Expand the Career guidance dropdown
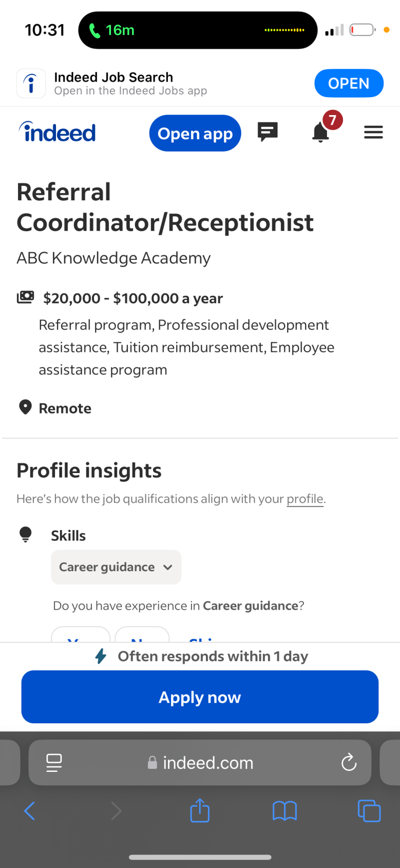The height and width of the screenshot is (868, 400). coord(116,567)
